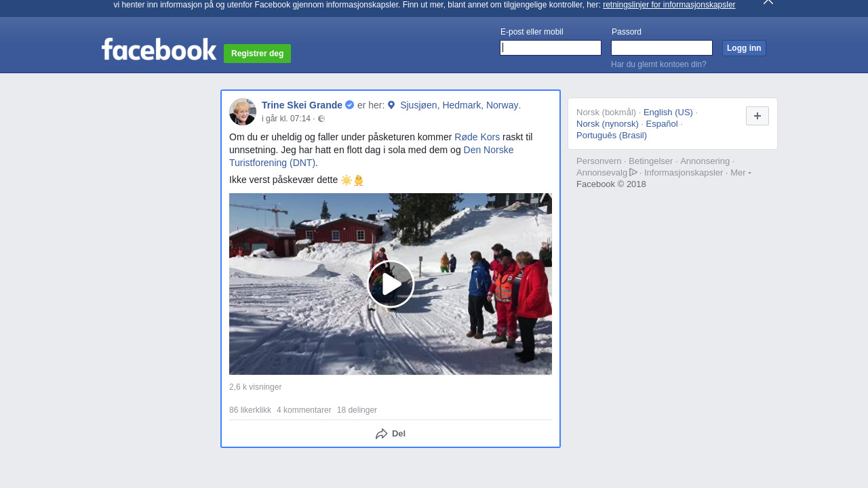Switch language to Norsk (nynorsk)
The width and height of the screenshot is (868, 488).
coord(608,124)
